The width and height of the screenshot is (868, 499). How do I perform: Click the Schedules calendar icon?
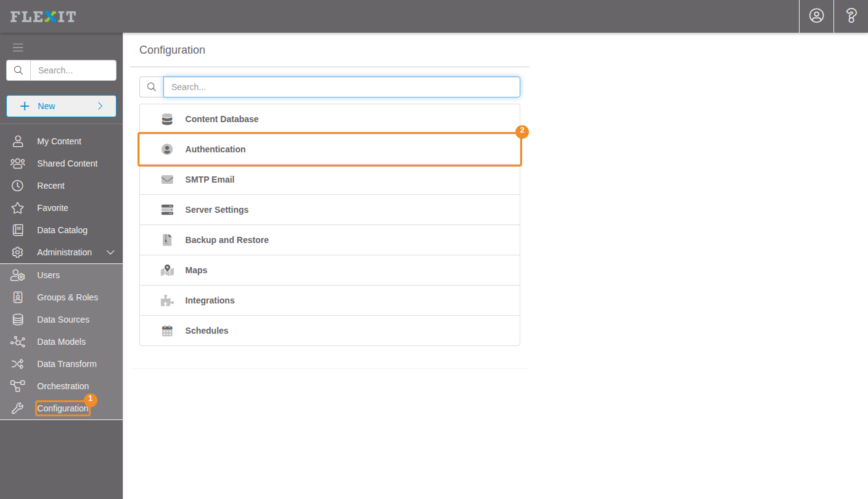click(167, 331)
